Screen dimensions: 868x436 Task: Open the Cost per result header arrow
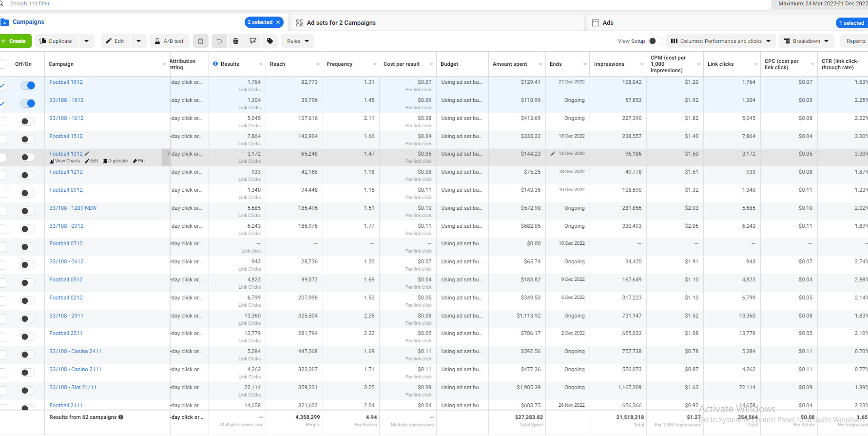pos(431,64)
